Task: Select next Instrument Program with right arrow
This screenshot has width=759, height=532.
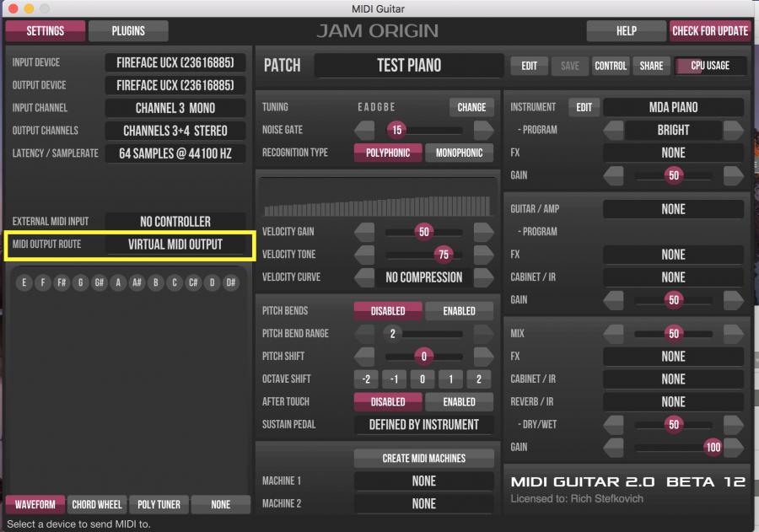Action: click(x=734, y=130)
